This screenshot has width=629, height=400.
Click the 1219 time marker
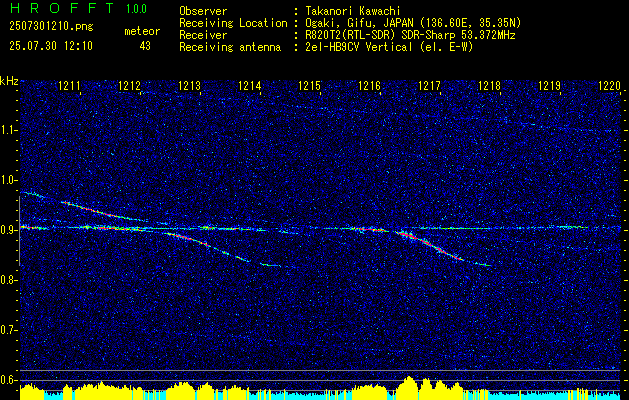549,85
